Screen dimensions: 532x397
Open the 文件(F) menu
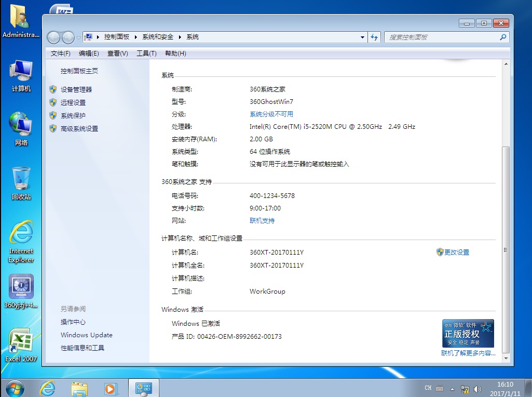[x=60, y=54]
